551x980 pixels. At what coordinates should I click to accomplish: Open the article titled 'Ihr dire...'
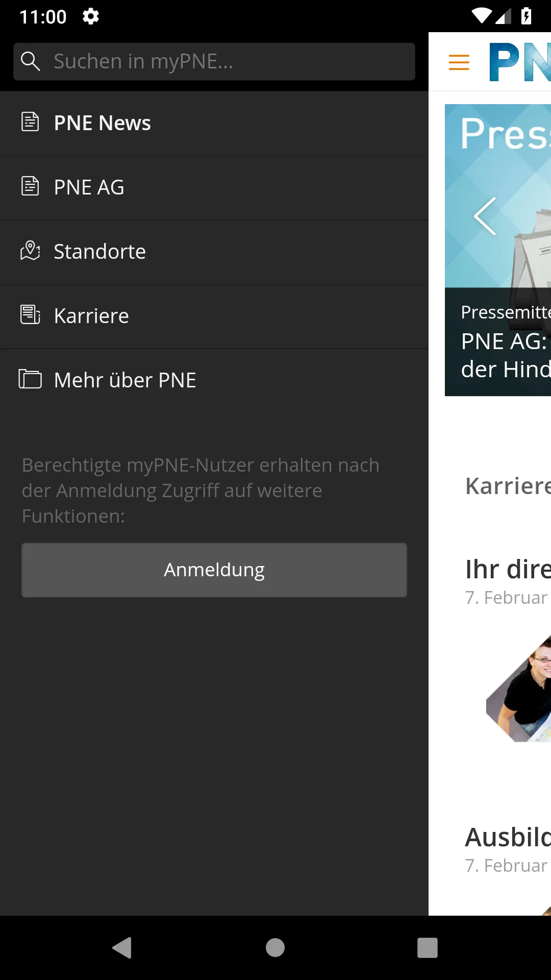tap(508, 569)
